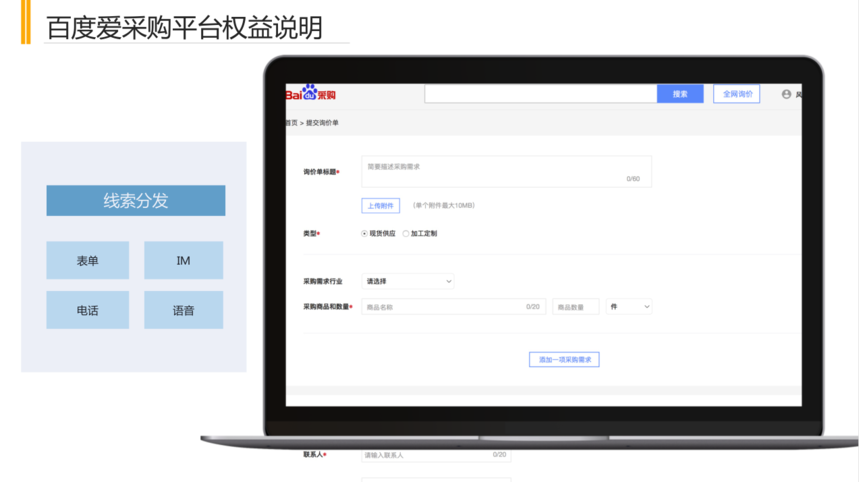Expand the 采购需求行业 请选择 dropdown
Screen dimensions: 859x482
408,281
